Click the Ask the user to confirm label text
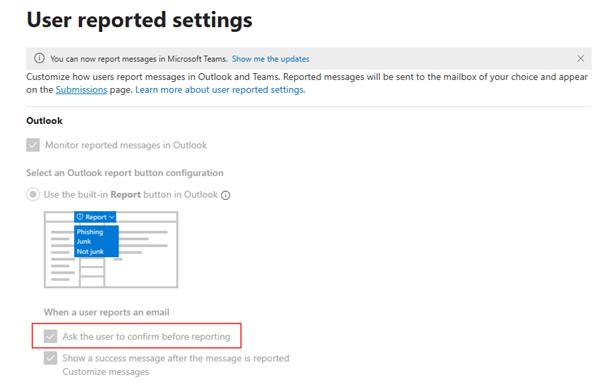Screen dimensions: 601x381 [146, 337]
